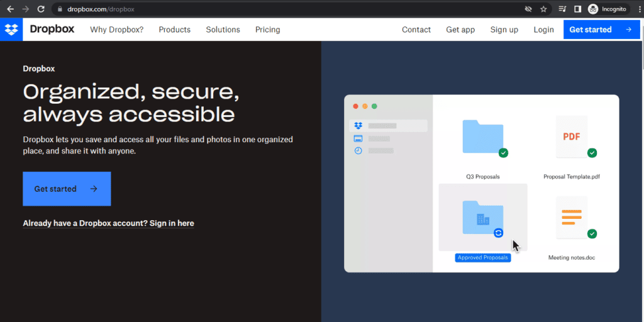Click the card icon in illustration sidebar
The width and height of the screenshot is (644, 322).
tap(358, 138)
